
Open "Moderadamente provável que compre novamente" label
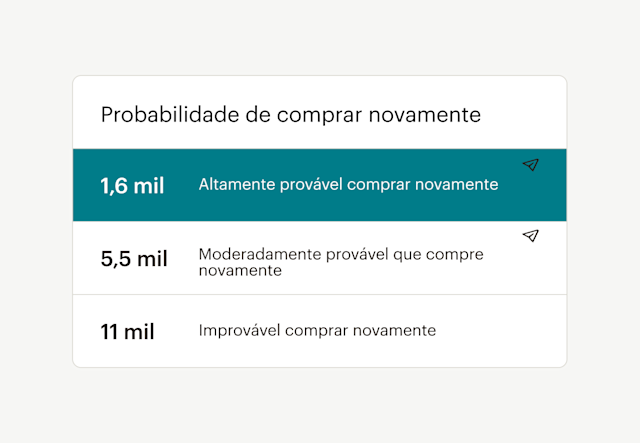click(x=340, y=262)
